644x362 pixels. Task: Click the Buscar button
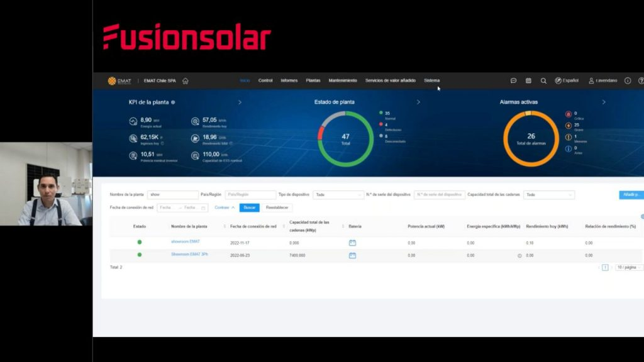click(x=249, y=207)
